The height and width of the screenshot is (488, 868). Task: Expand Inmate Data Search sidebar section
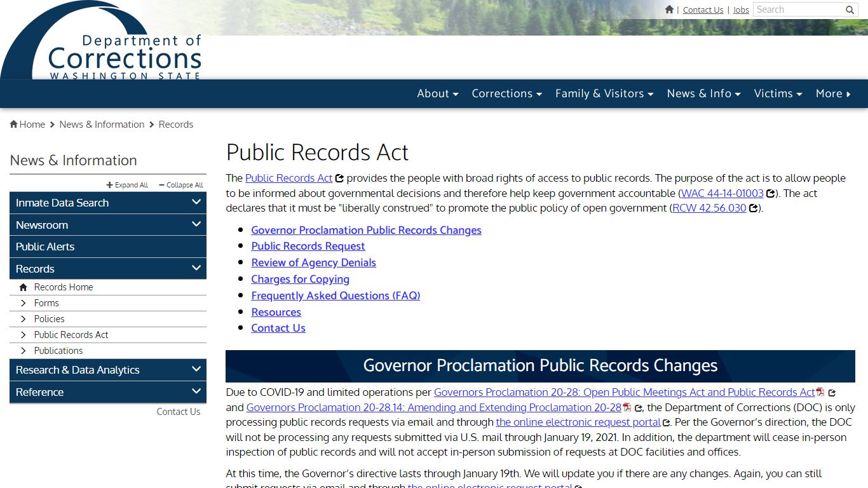pos(196,202)
